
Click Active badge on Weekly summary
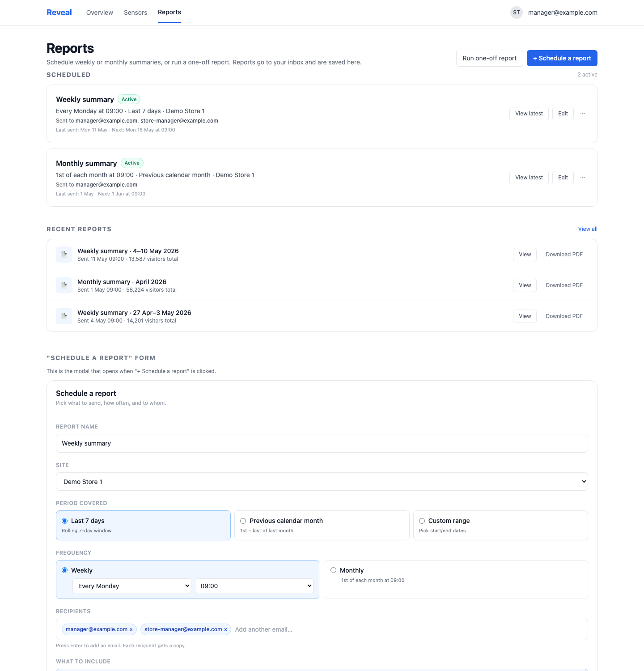point(129,99)
